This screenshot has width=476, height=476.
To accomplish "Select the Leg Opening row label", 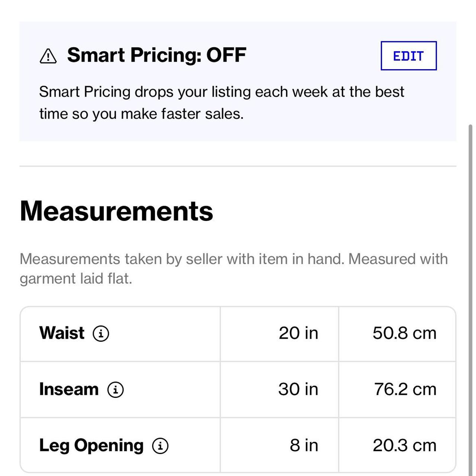I will tap(91, 446).
